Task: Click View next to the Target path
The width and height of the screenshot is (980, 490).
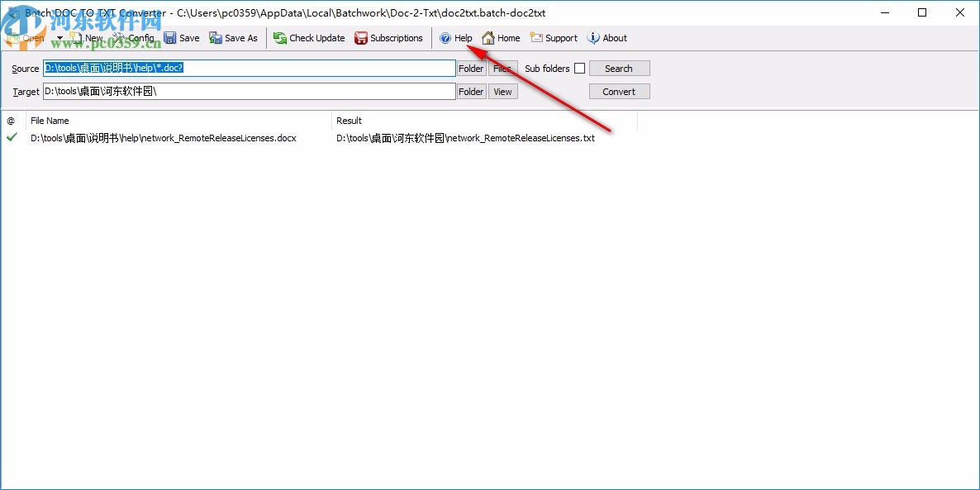Action: [x=502, y=91]
